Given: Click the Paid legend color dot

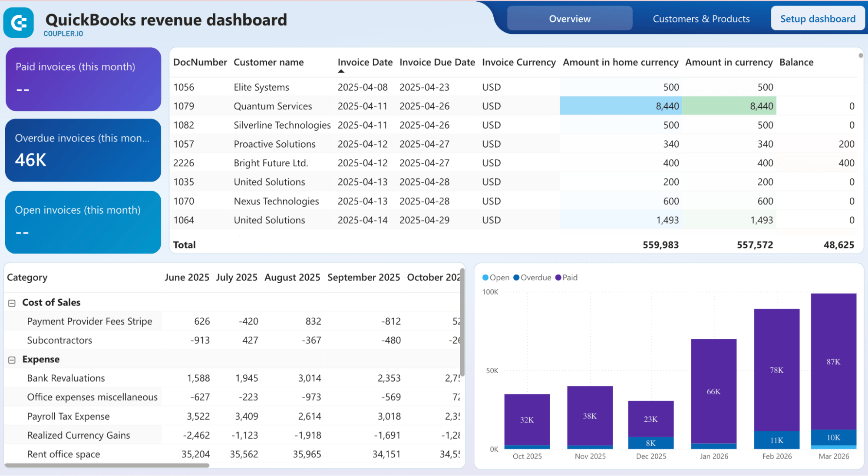Looking at the screenshot, I should pos(558,278).
